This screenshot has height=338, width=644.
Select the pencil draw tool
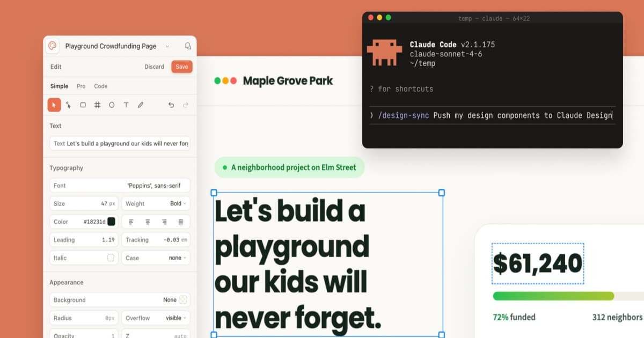click(141, 105)
